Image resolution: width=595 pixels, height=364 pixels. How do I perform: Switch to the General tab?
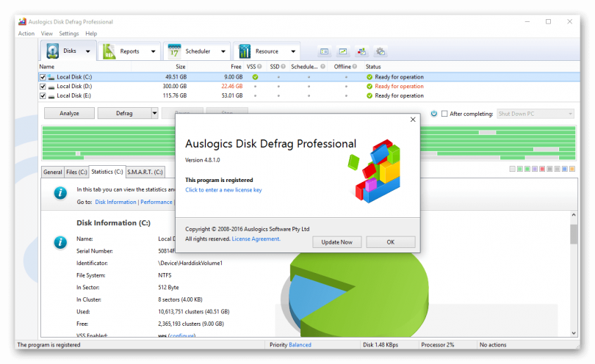(x=52, y=172)
